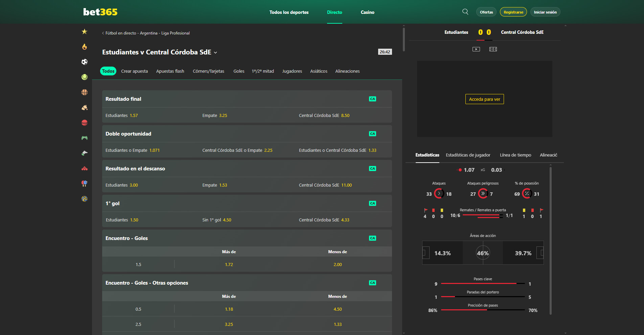Image resolution: width=644 pixels, height=335 pixels.
Task: Open Todos los deportes in top navigation
Action: click(x=289, y=12)
